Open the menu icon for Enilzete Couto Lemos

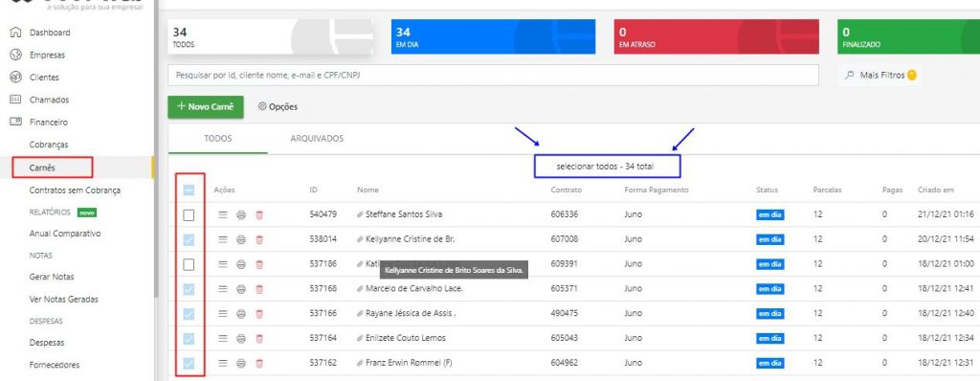coord(222,339)
